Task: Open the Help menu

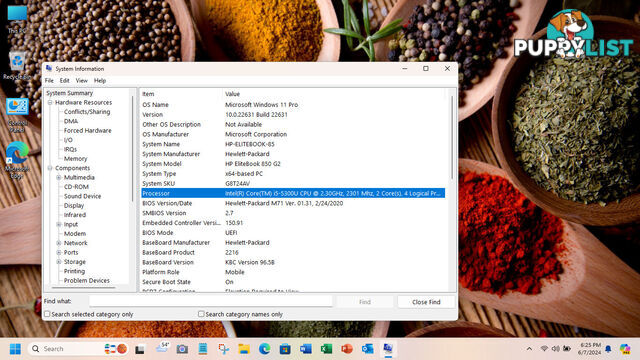Action: pos(100,81)
